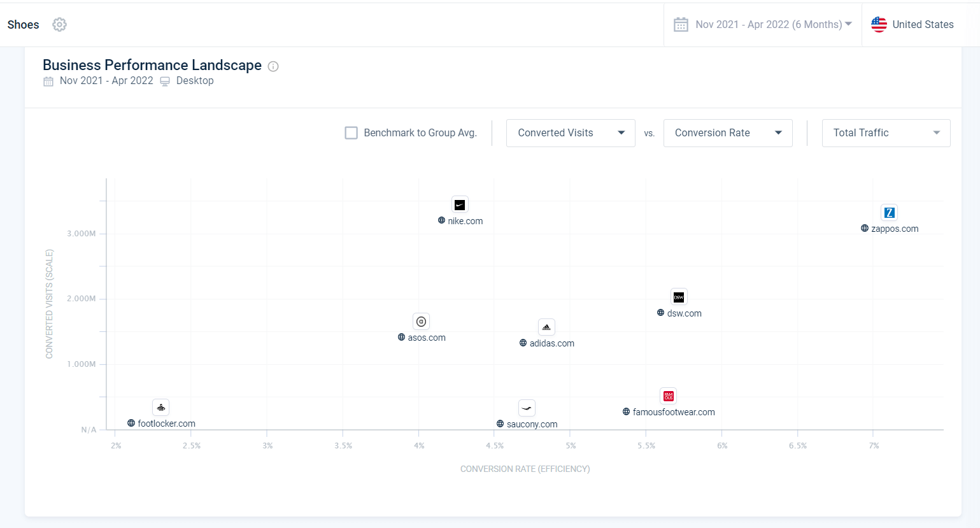Click the N/A y-axis label

click(x=89, y=430)
